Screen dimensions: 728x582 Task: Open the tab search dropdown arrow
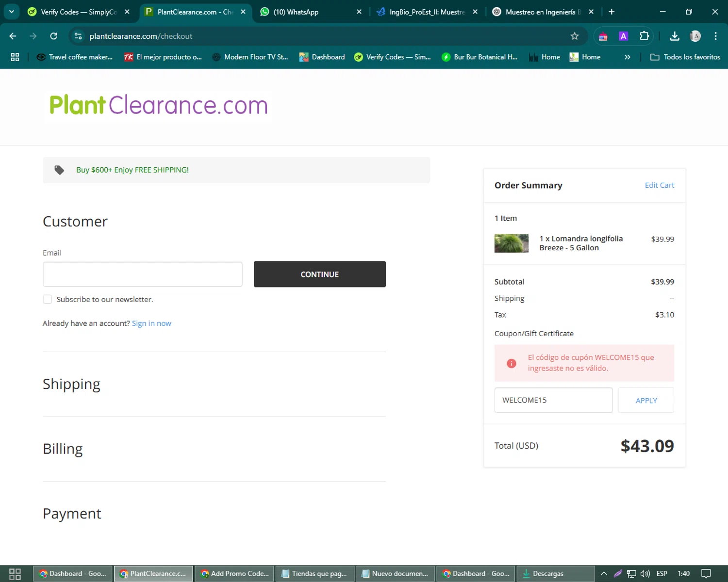click(11, 12)
